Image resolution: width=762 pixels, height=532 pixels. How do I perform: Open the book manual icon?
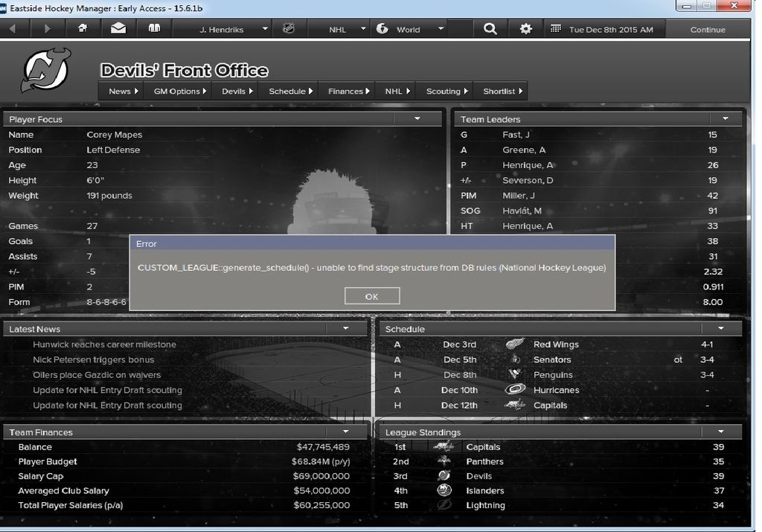(x=154, y=29)
